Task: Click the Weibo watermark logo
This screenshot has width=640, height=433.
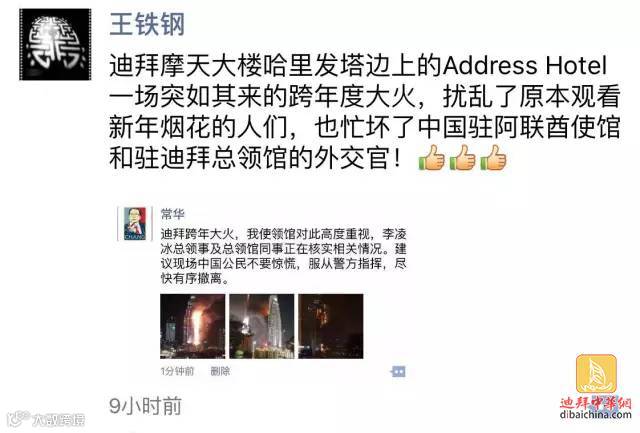Action: (47, 420)
